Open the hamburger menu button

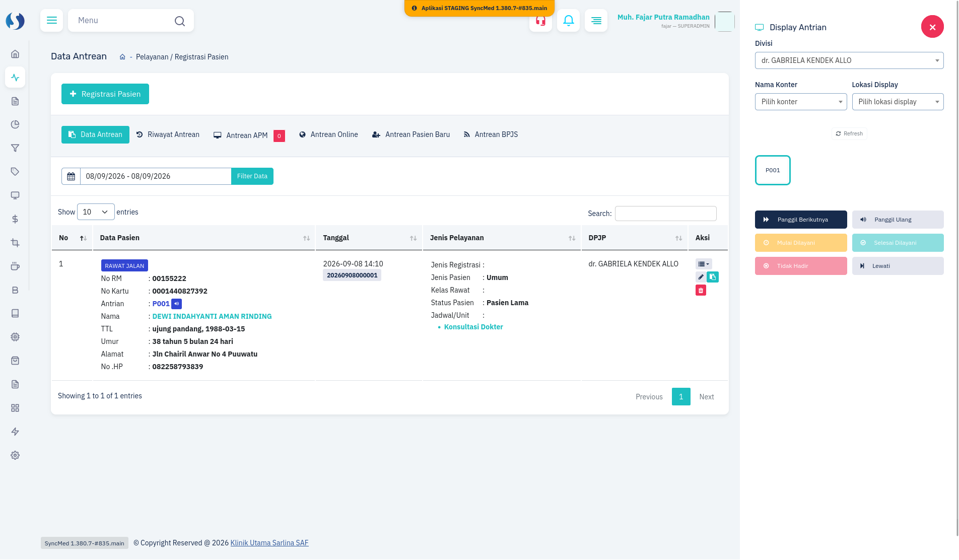(x=51, y=21)
